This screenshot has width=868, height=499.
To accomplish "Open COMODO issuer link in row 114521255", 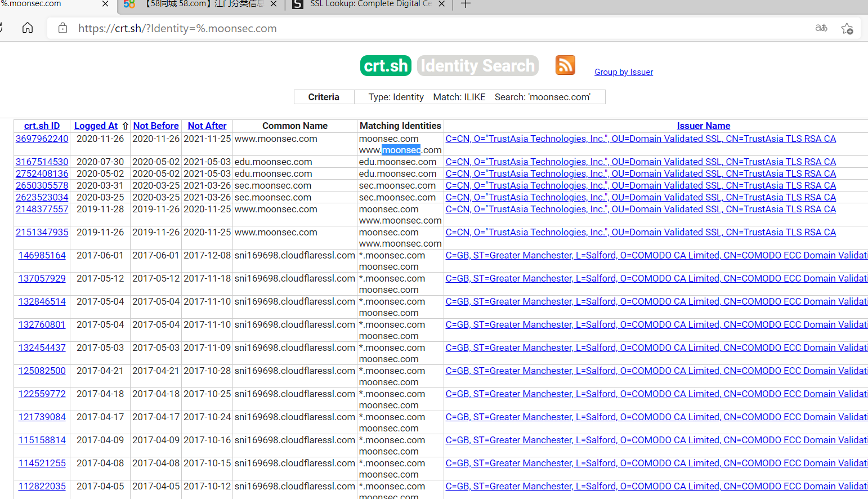I will pyautogui.click(x=656, y=464).
